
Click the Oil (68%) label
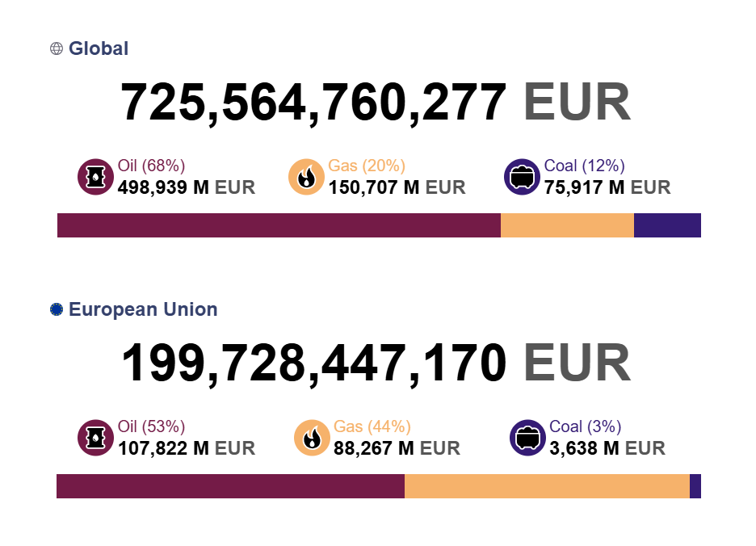(152, 166)
